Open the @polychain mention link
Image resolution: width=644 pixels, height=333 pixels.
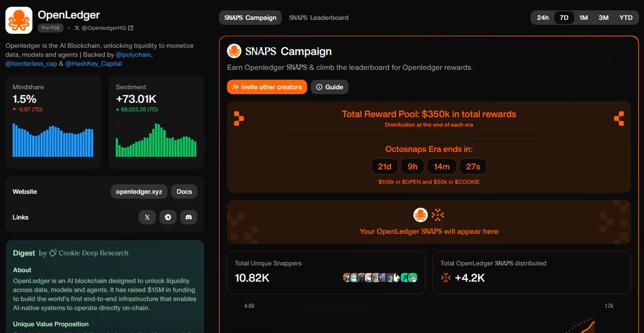(134, 55)
